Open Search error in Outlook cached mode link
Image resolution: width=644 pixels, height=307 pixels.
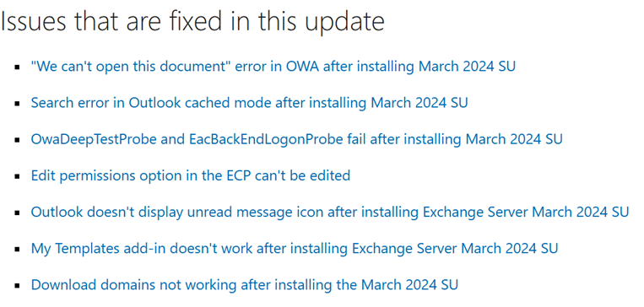click(x=249, y=103)
